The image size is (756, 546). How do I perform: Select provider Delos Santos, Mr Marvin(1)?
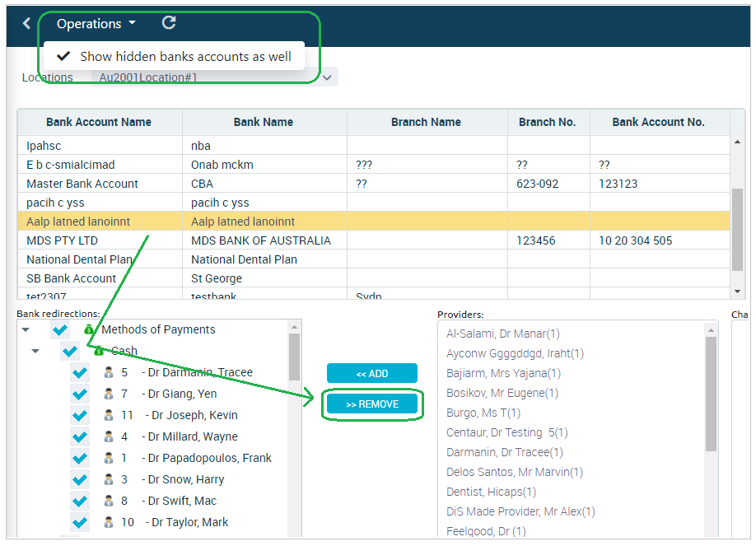(x=515, y=472)
